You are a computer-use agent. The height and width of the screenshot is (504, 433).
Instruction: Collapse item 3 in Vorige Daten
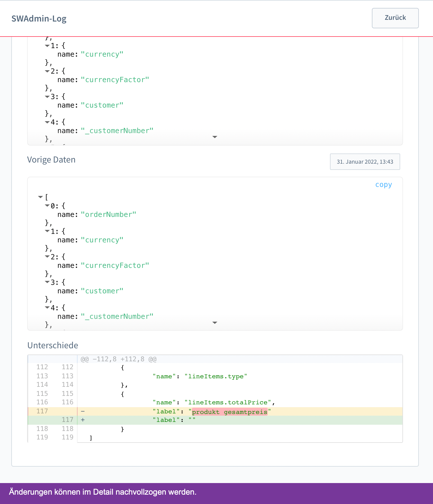pos(47,282)
